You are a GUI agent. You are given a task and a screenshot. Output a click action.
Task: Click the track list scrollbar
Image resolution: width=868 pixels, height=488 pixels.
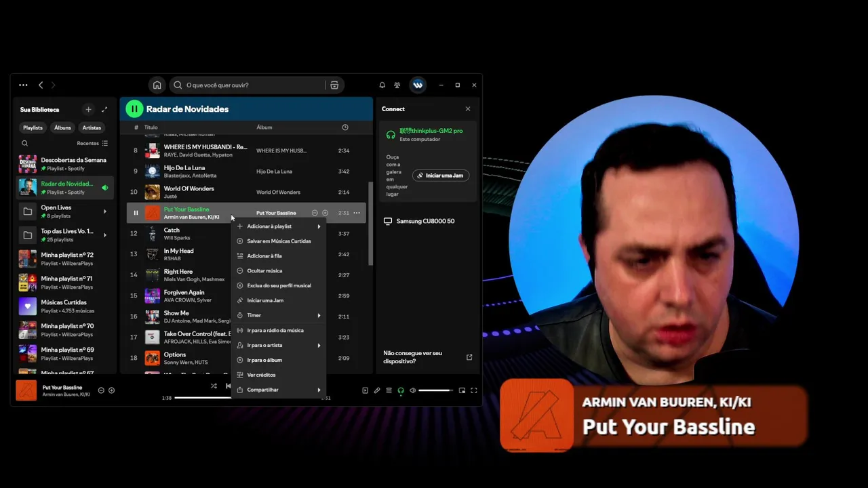coord(370,224)
